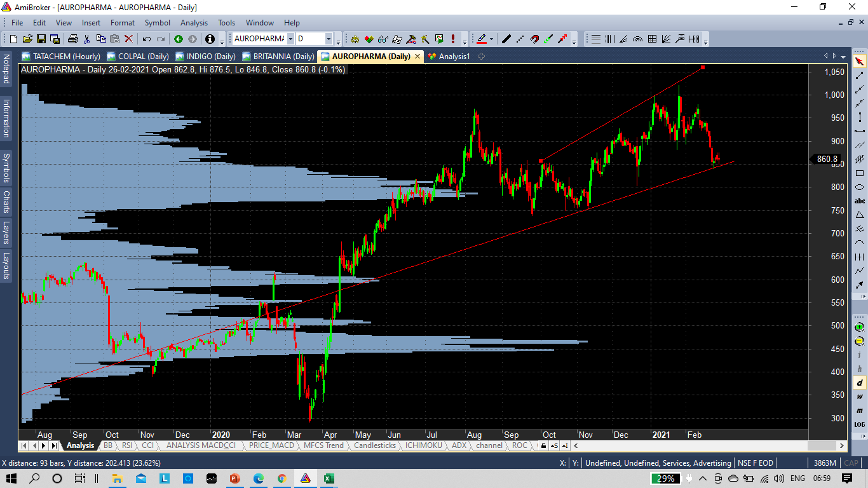Select the Ellipse drawing tool
Viewport: 868px width, 488px height.
click(x=859, y=187)
